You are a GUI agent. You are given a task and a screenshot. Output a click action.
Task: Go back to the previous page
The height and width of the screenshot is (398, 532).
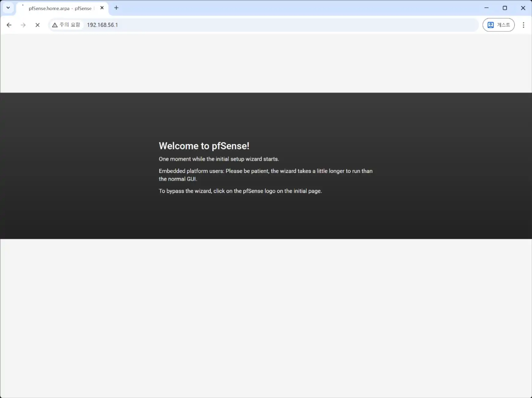[9, 25]
